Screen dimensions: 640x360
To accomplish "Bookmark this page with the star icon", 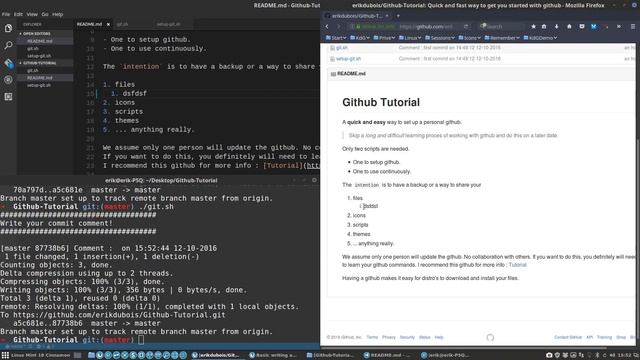I will coord(533,27).
